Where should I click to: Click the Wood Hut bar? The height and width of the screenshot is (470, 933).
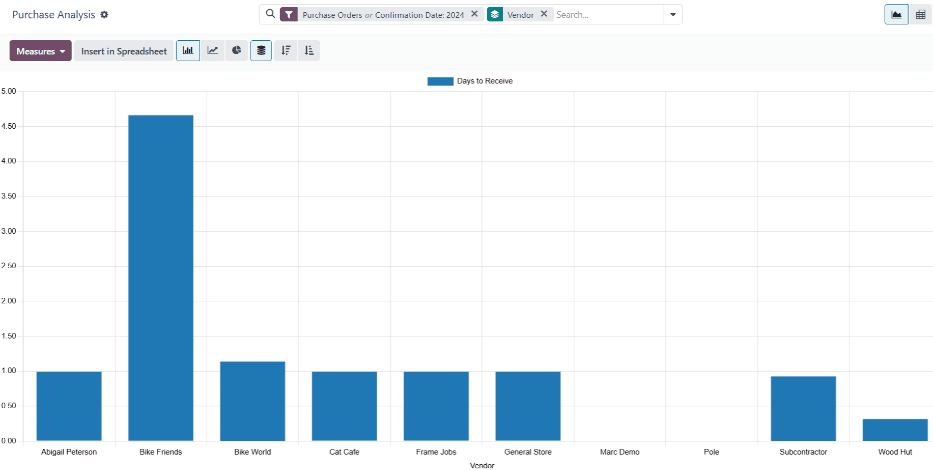tap(895, 429)
